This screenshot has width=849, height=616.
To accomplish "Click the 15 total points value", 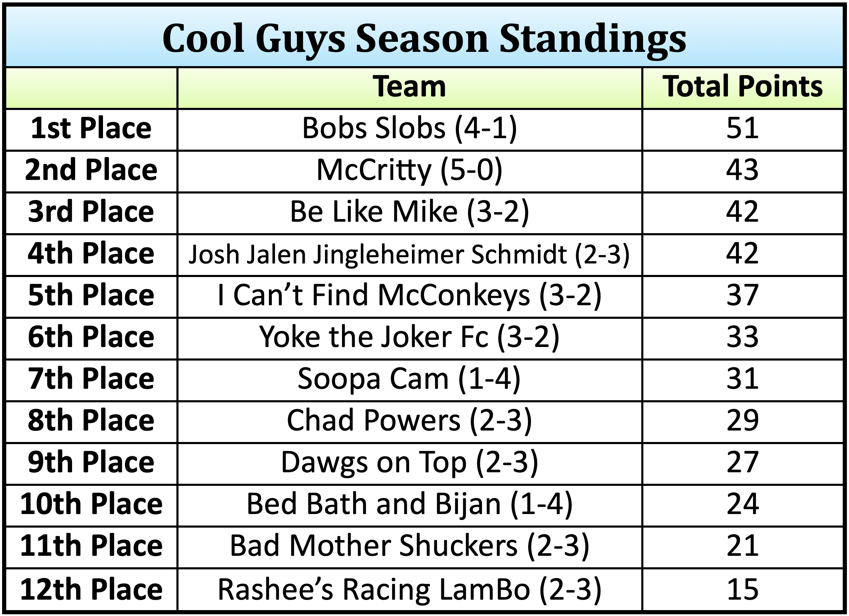I will [x=742, y=590].
